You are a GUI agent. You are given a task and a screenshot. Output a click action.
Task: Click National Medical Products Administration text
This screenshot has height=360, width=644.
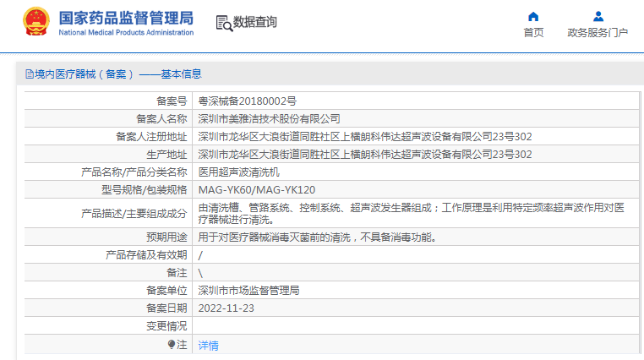click(126, 32)
